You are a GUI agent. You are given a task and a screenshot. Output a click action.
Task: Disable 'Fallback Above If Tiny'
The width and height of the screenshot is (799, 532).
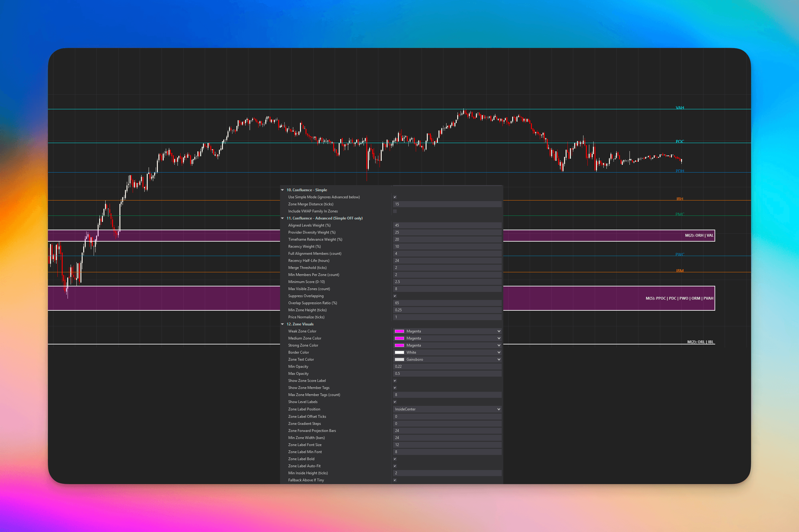coord(395,480)
